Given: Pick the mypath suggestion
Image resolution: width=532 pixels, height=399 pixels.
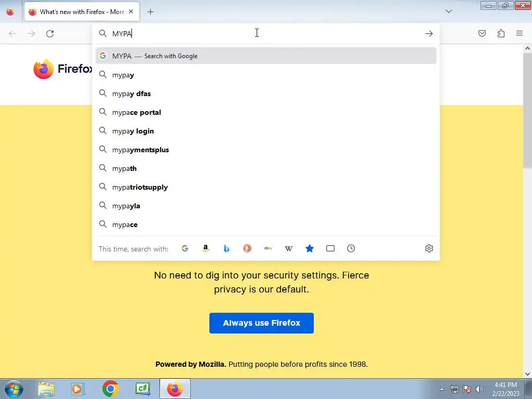Looking at the screenshot, I should pos(265,168).
